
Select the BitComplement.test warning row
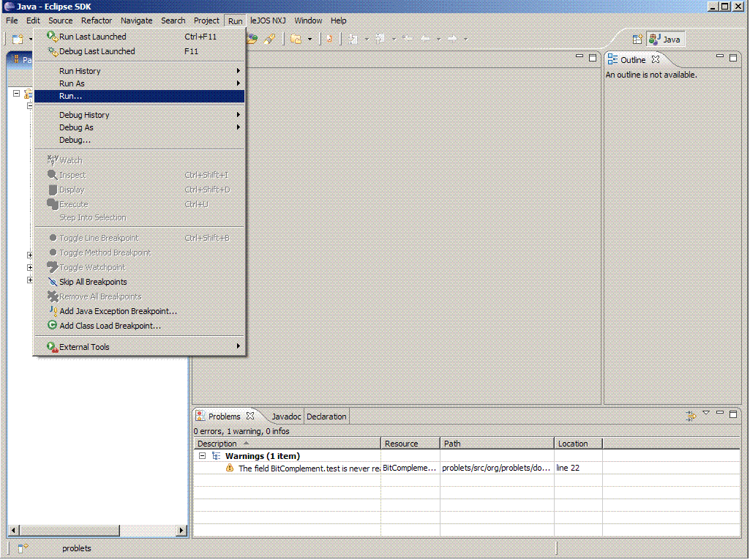pos(467,468)
